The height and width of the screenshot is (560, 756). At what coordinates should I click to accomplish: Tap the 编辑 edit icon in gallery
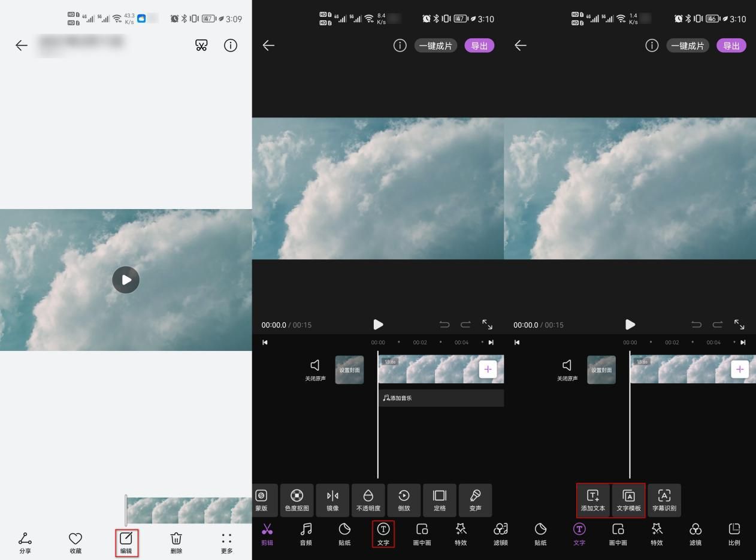tap(126, 543)
